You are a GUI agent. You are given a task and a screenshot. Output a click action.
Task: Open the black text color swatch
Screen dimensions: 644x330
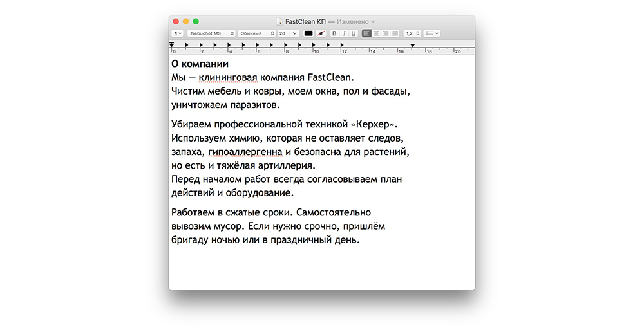point(308,33)
